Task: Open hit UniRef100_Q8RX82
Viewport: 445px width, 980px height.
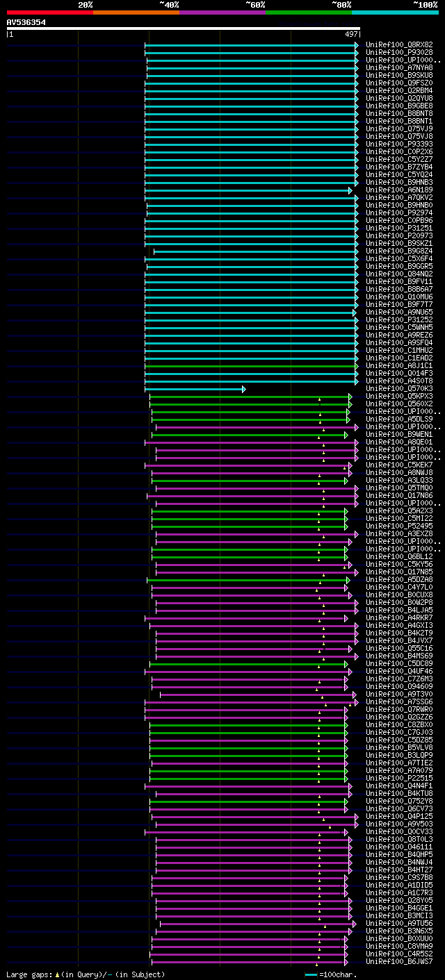Action: pos(399,45)
